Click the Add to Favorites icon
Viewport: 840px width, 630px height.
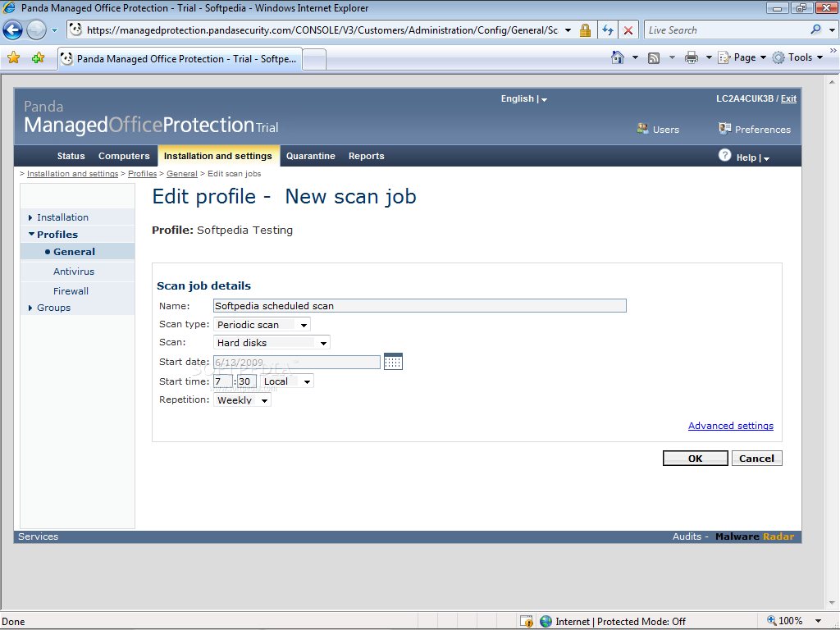point(38,58)
